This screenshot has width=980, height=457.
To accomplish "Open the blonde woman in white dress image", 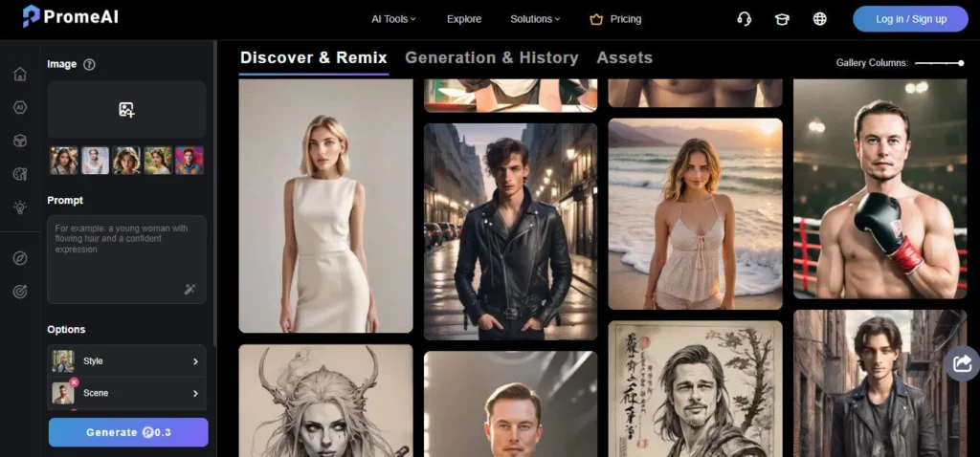I will [x=325, y=206].
